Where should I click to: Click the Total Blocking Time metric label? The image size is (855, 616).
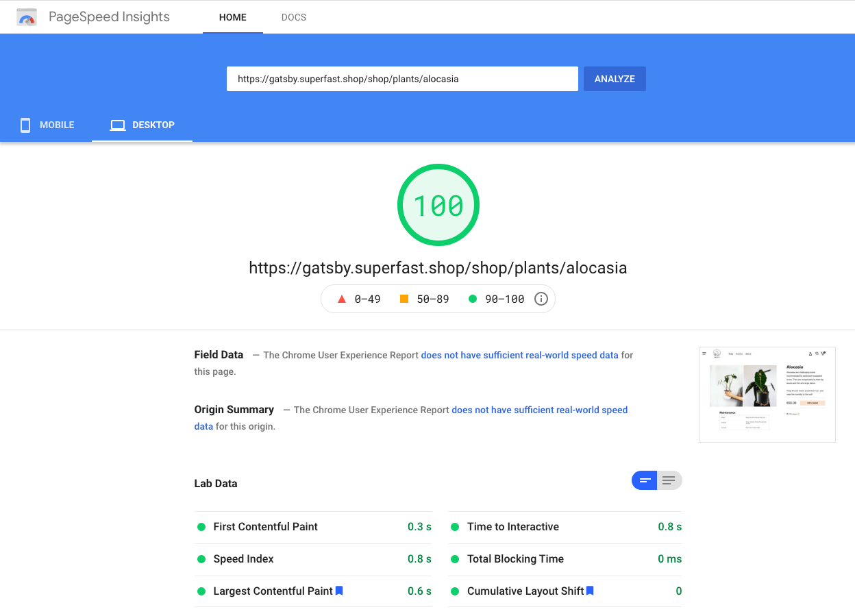pyautogui.click(x=515, y=559)
